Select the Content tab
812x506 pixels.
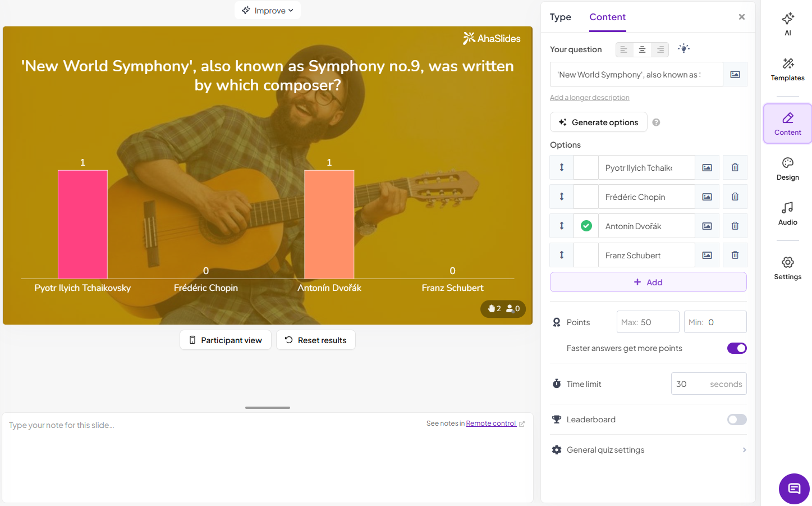pyautogui.click(x=607, y=17)
